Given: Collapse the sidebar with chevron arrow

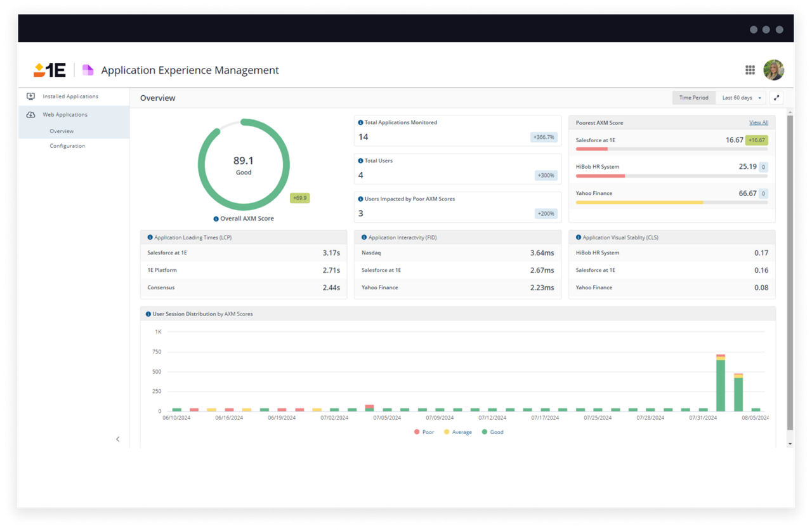Looking at the screenshot, I should 117,439.
